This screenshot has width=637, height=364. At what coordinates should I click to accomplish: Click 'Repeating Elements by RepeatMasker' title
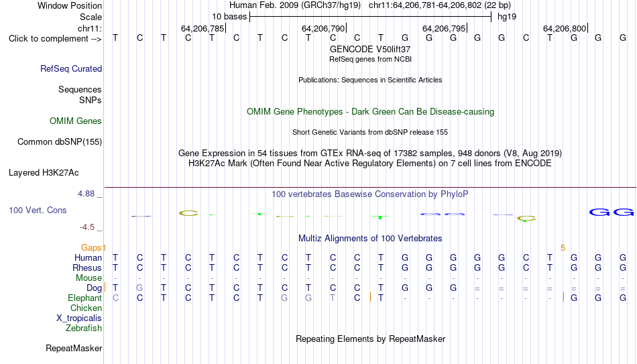pos(370,339)
